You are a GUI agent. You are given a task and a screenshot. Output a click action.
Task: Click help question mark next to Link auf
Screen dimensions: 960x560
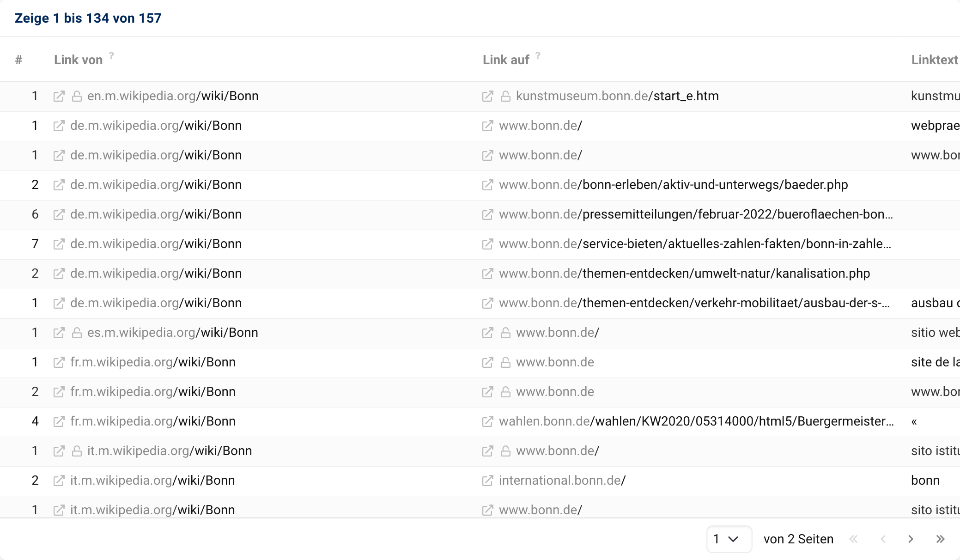538,55
